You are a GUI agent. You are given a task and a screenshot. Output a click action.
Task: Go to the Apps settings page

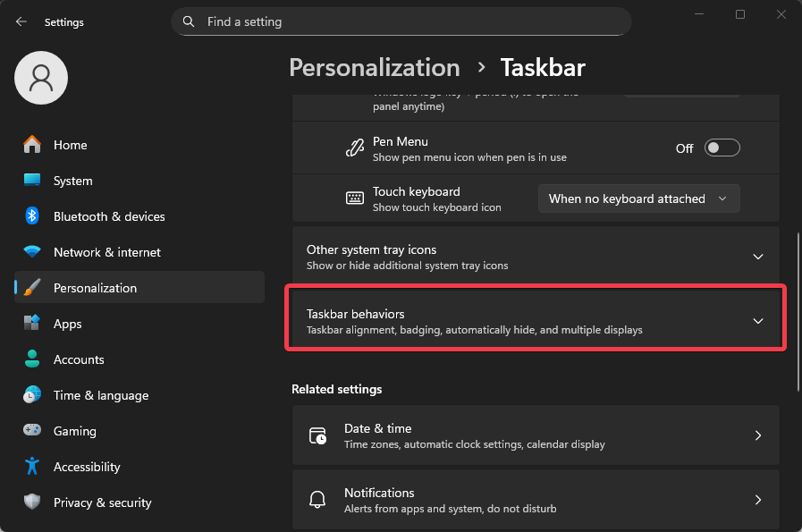coord(67,324)
